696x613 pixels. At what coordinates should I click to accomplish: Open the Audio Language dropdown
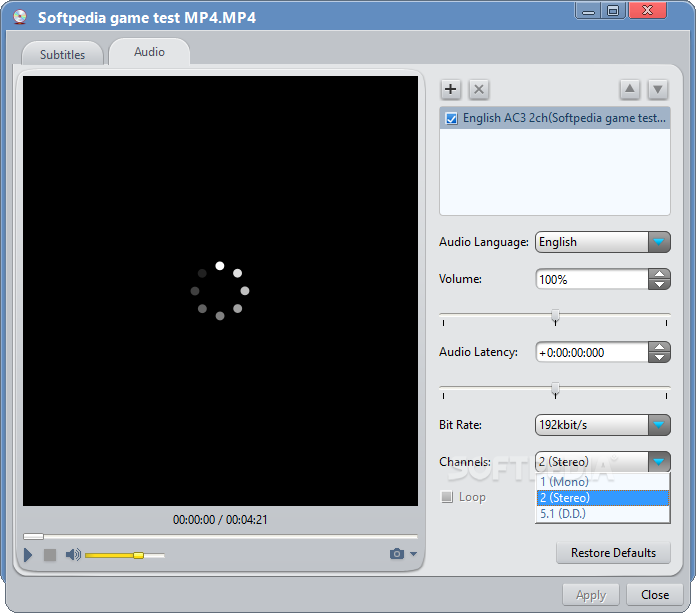(658, 242)
